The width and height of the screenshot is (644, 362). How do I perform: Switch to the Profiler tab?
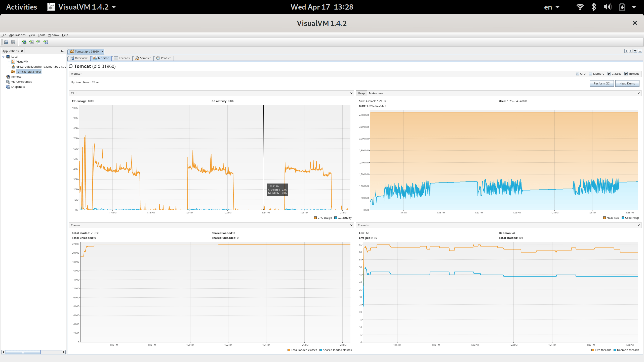[x=164, y=58]
